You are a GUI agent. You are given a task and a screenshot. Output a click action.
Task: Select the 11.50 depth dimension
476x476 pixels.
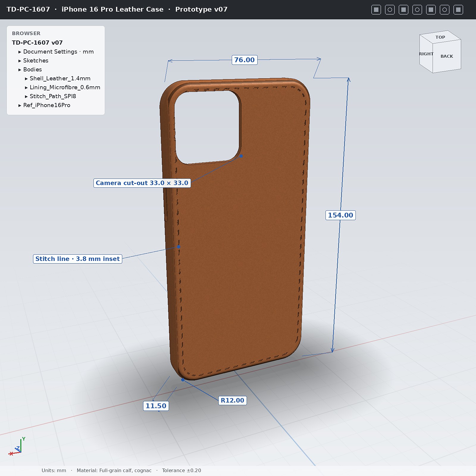(156, 406)
